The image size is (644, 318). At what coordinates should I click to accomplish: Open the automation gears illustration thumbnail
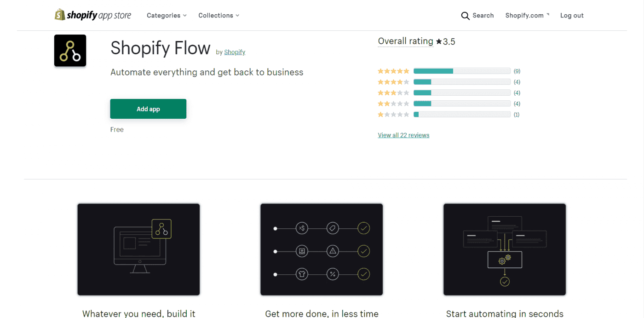pyautogui.click(x=505, y=249)
